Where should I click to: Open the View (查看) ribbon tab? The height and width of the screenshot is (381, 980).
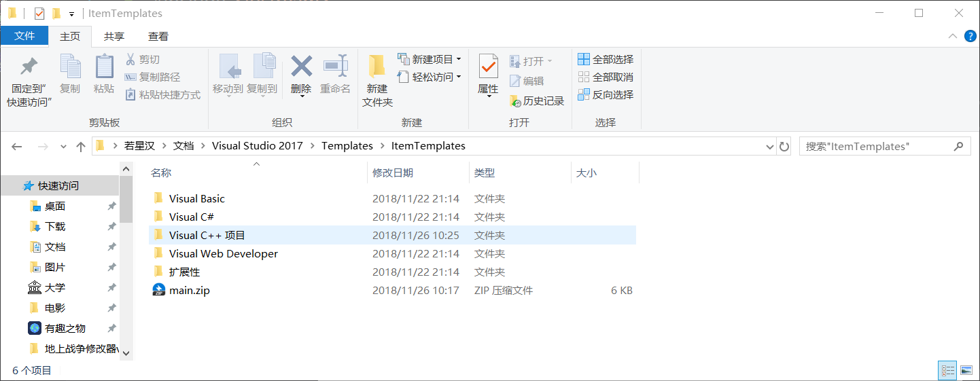tap(158, 37)
